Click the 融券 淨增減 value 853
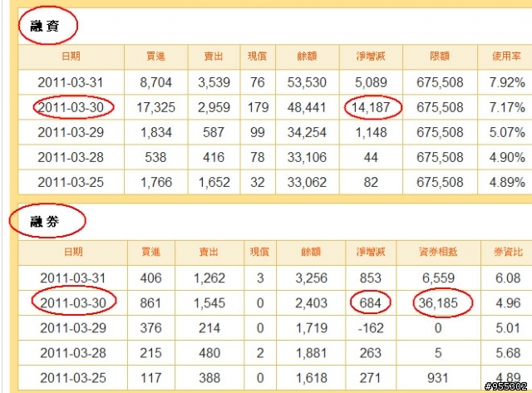The width and height of the screenshot is (532, 393). (371, 278)
